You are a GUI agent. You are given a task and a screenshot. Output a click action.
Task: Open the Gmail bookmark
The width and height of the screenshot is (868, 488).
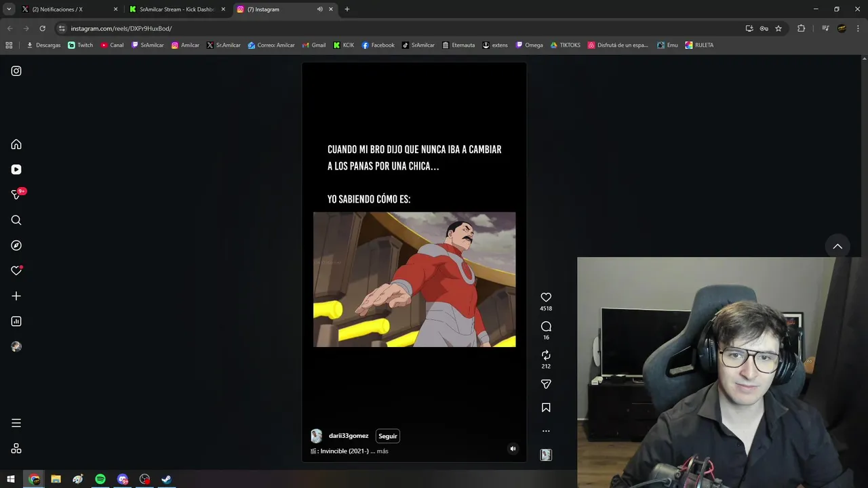(x=313, y=45)
